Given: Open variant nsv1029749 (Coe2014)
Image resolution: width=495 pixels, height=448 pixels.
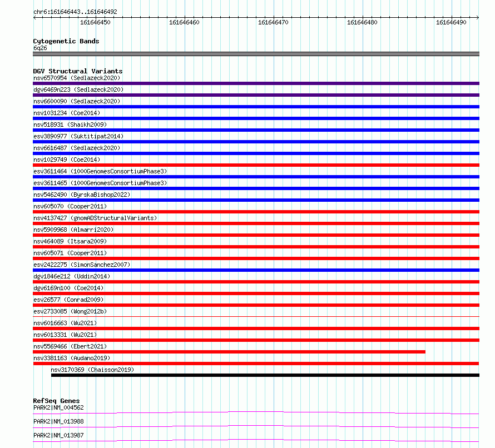Looking at the screenshot, I should click(67, 160).
